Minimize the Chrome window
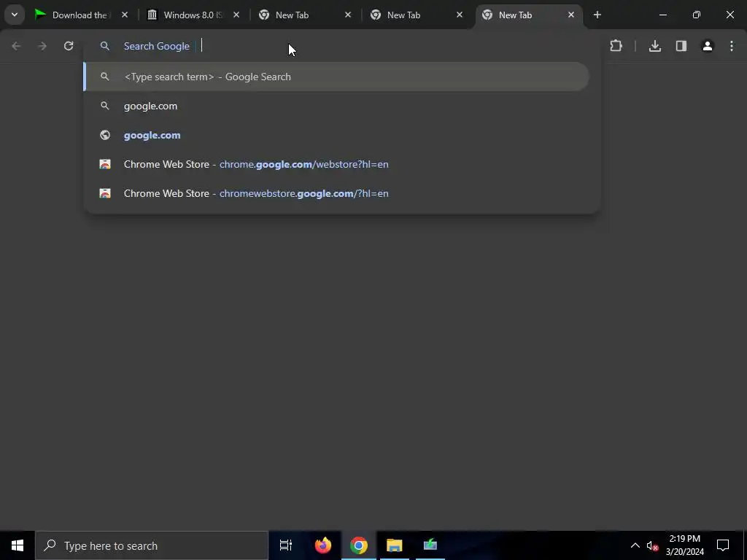This screenshot has height=560, width=747. point(662,15)
